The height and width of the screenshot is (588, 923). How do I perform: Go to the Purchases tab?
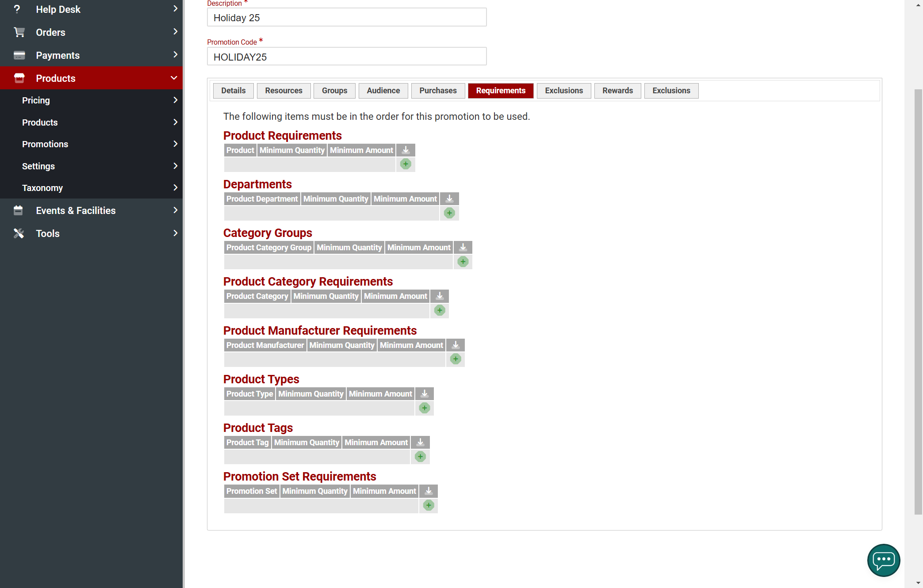point(438,91)
